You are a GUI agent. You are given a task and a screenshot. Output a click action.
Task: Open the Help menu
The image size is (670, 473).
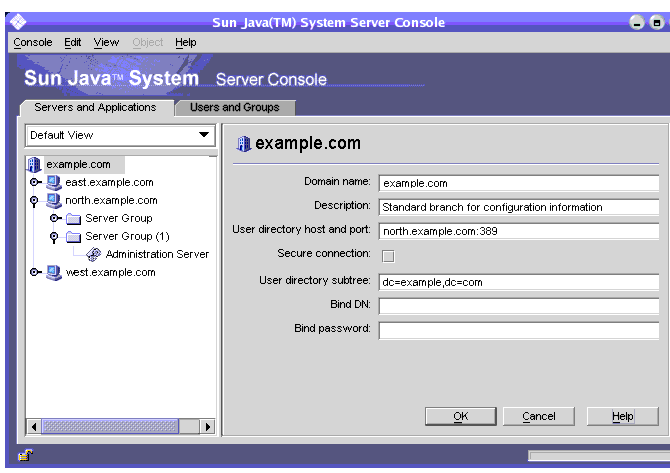coord(185,42)
